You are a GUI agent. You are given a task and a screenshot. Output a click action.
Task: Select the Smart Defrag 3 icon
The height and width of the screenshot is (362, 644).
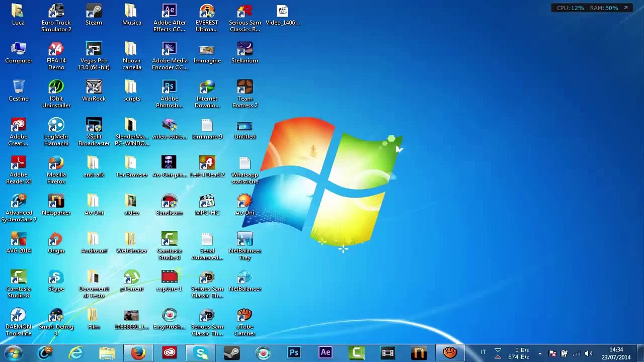tap(56, 322)
